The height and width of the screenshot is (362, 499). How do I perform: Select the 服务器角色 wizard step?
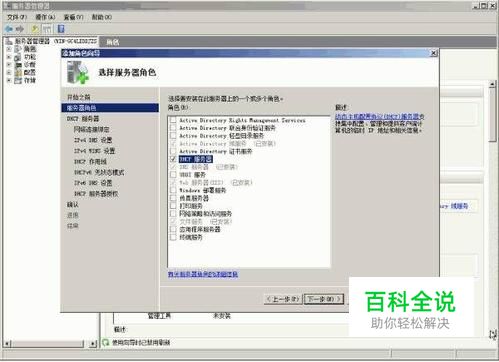click(x=110, y=108)
